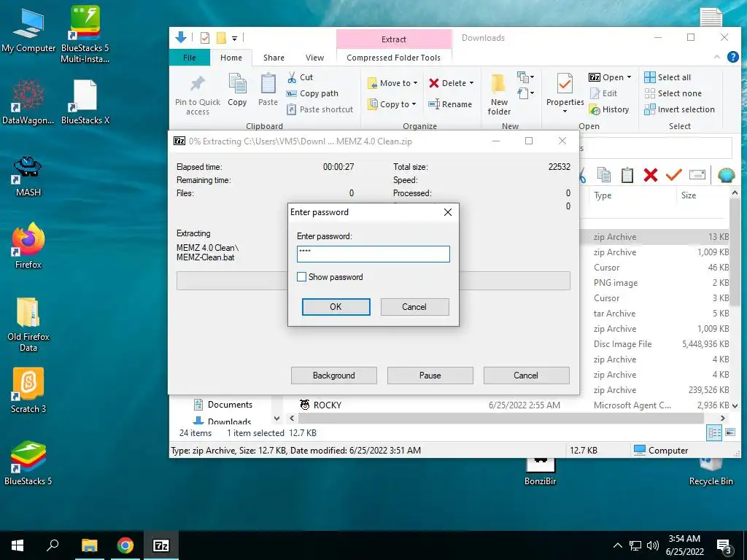Click the red X delete toolbar icon
747x560 pixels.
coord(650,175)
